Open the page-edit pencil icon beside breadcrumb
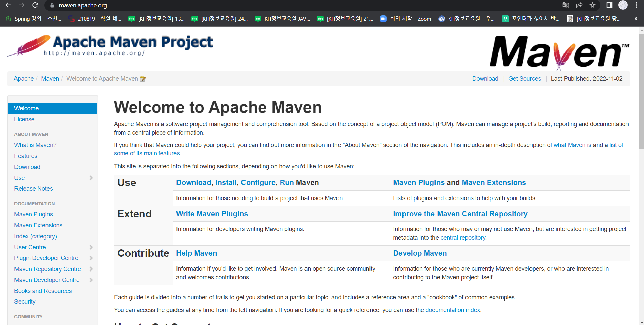The image size is (644, 325). click(143, 79)
